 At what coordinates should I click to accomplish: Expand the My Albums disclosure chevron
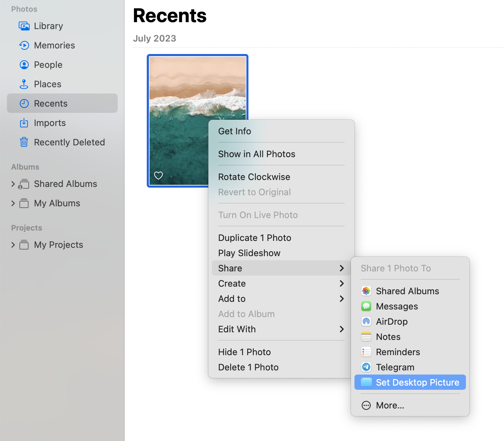[x=13, y=203]
